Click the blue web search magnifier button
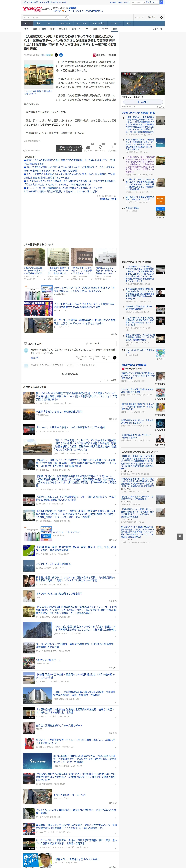 click(x=161, y=2)
